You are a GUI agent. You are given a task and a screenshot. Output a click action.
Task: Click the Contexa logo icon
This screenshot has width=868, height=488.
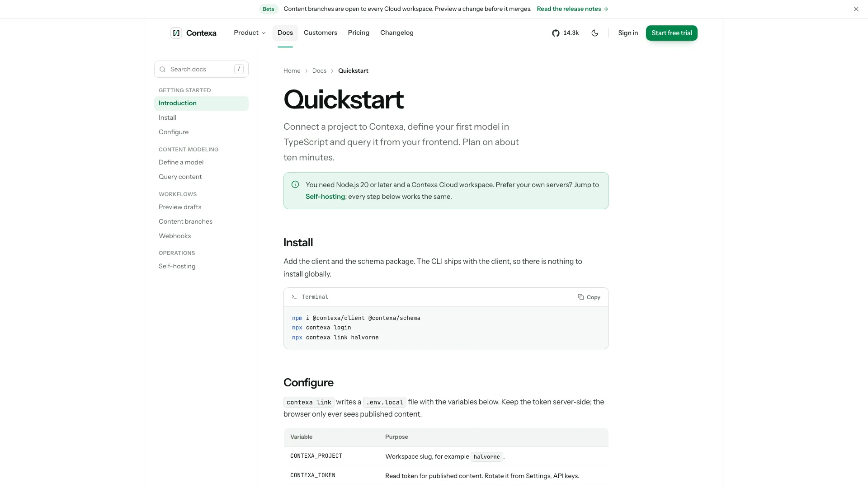(176, 33)
